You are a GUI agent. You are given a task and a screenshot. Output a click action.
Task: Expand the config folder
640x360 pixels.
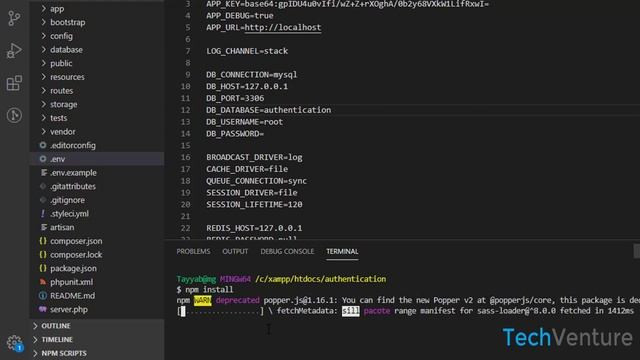tap(44, 36)
